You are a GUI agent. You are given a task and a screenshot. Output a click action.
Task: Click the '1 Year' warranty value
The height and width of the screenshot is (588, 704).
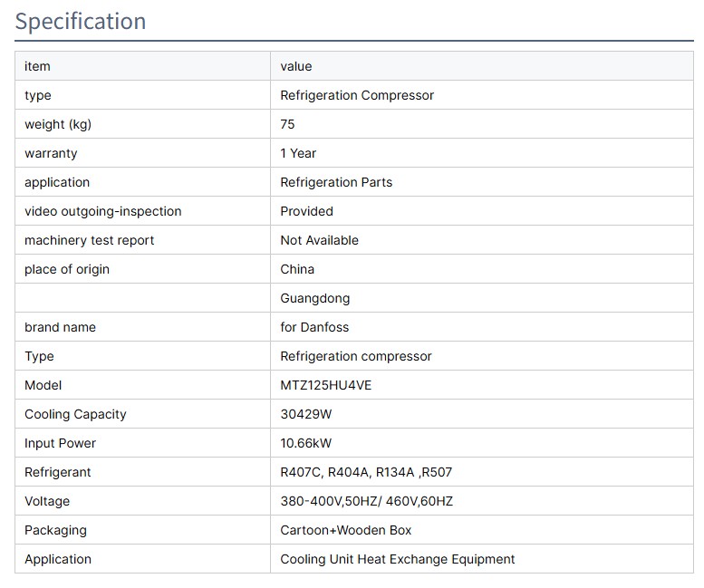click(x=298, y=153)
